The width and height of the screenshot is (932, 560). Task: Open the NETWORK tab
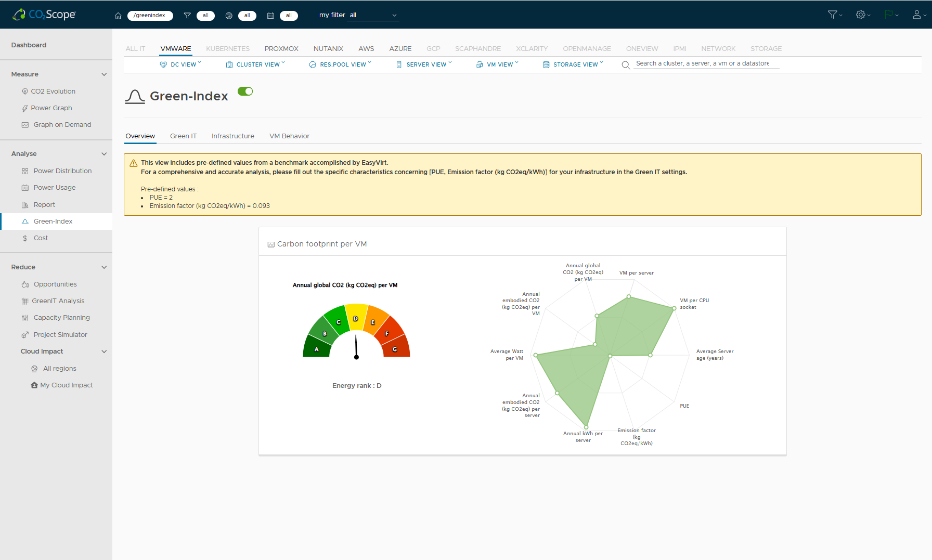click(x=718, y=49)
